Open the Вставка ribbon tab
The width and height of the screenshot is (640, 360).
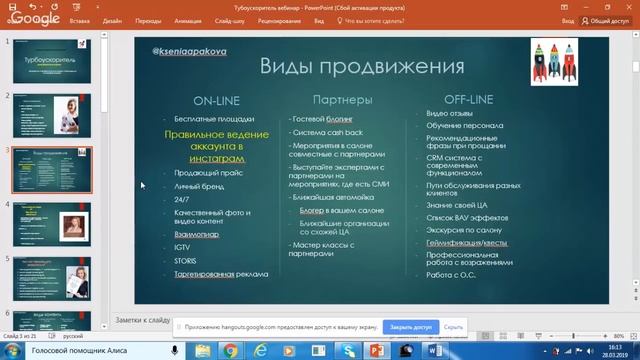79,21
